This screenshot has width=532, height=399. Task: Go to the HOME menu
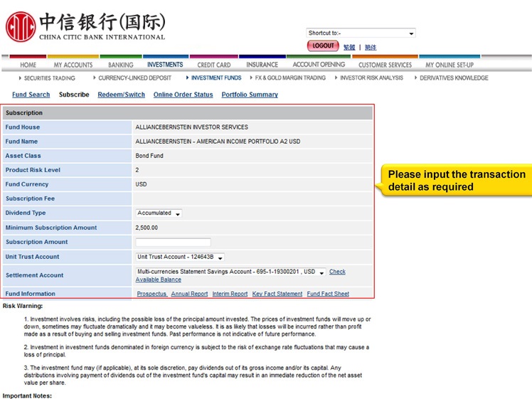click(x=28, y=65)
